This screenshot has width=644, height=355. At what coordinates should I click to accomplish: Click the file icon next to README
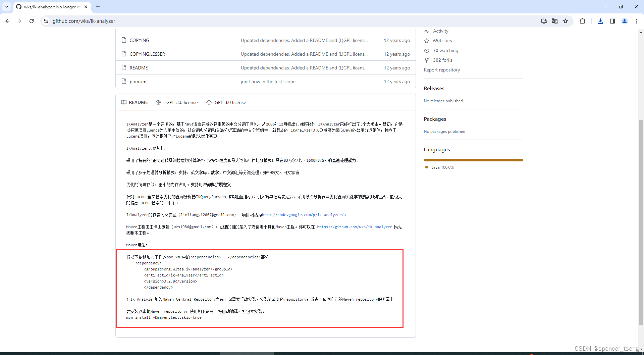coord(124,67)
